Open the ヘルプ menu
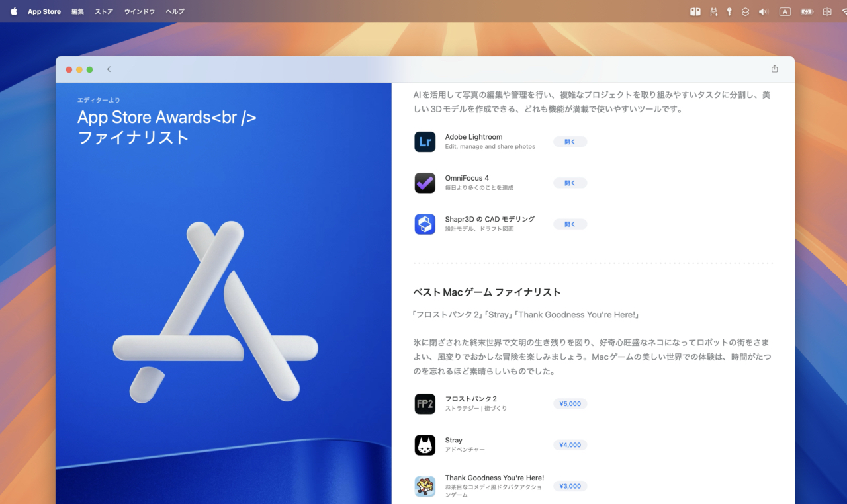The height and width of the screenshot is (504, 847). 175,11
